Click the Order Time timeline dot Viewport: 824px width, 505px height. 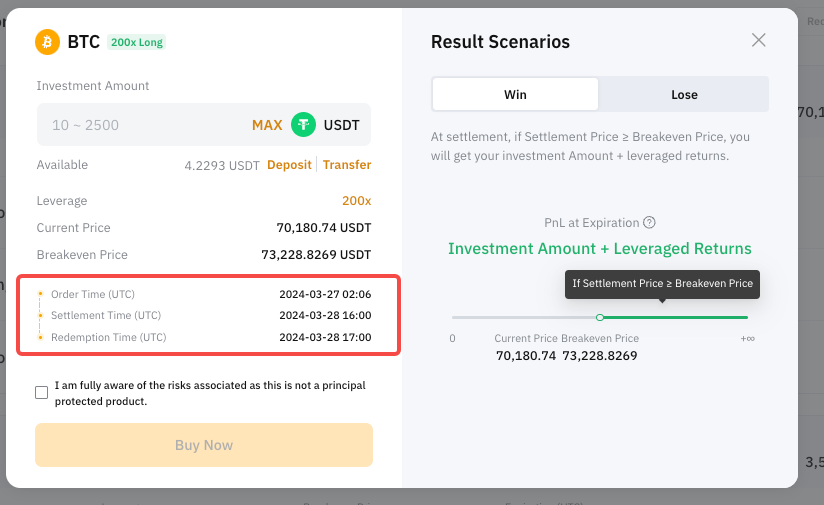pyautogui.click(x=40, y=294)
